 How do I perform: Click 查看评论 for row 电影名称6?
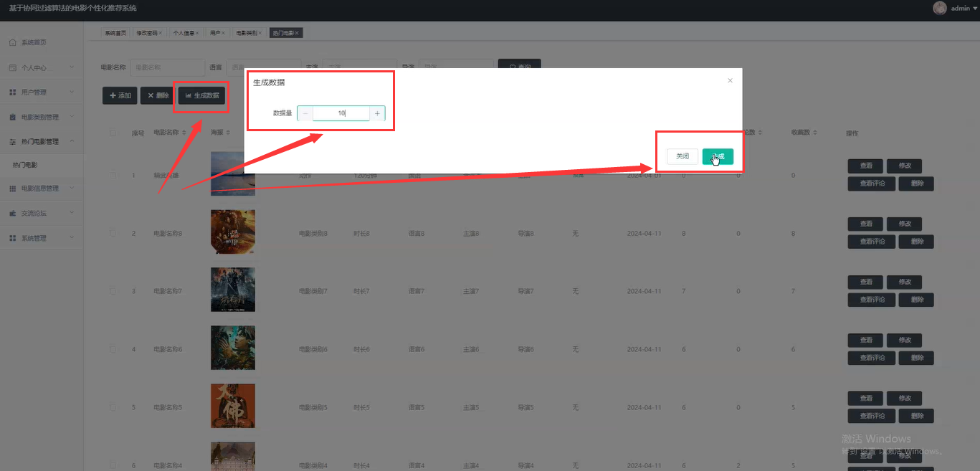click(x=872, y=358)
